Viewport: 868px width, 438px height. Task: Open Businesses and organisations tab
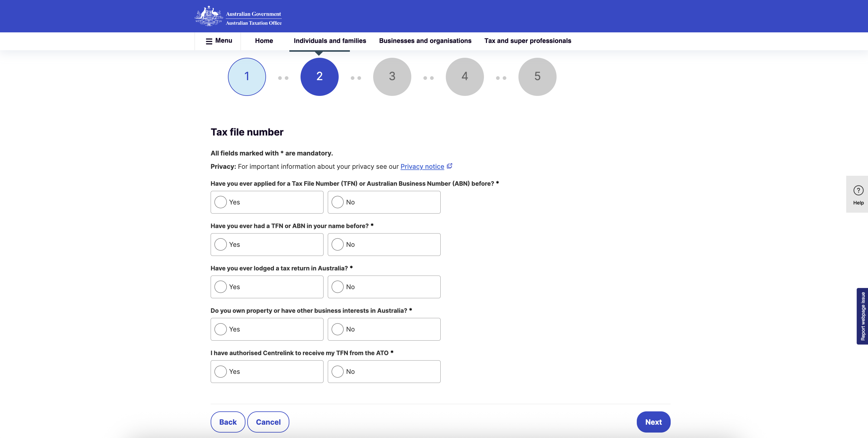tap(425, 41)
